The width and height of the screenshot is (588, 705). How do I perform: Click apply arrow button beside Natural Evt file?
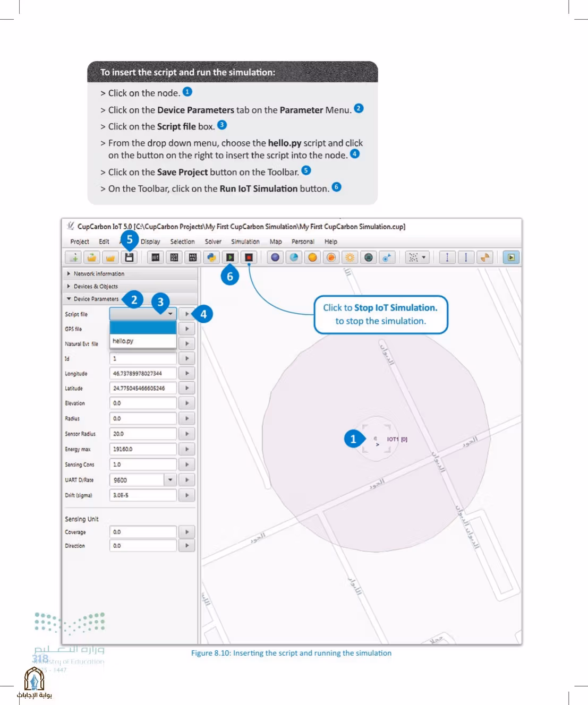[x=187, y=343]
